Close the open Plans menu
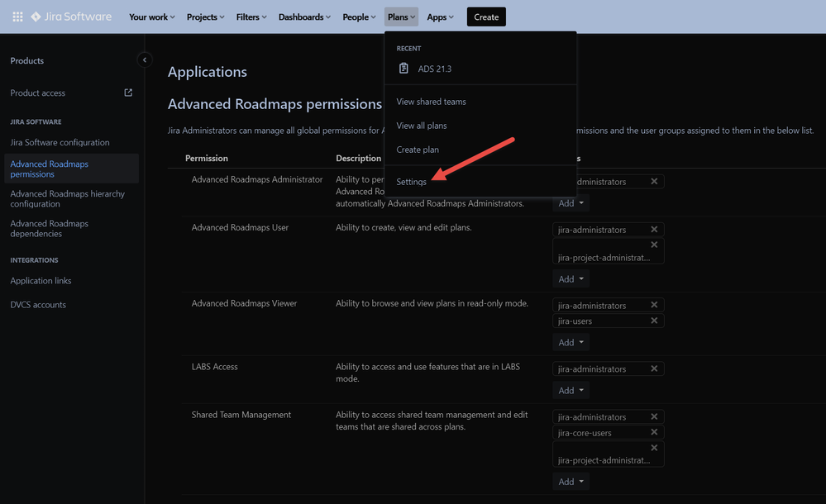Screen dimensions: 826x504 401,17
